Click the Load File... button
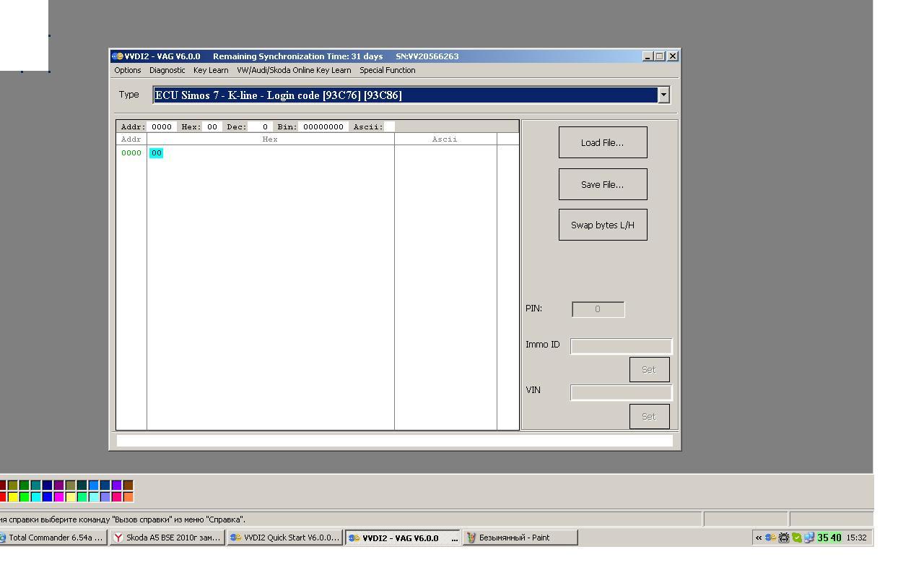This screenshot has width=924, height=578. [603, 142]
